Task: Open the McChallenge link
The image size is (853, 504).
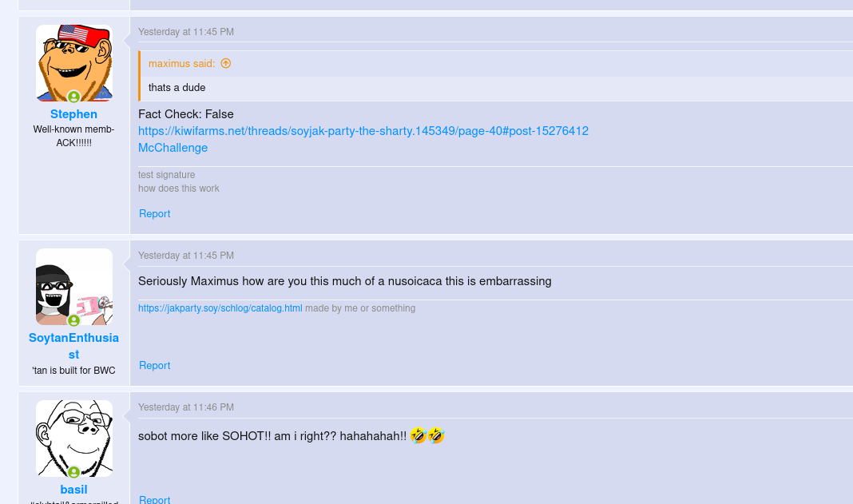Action: tap(173, 148)
